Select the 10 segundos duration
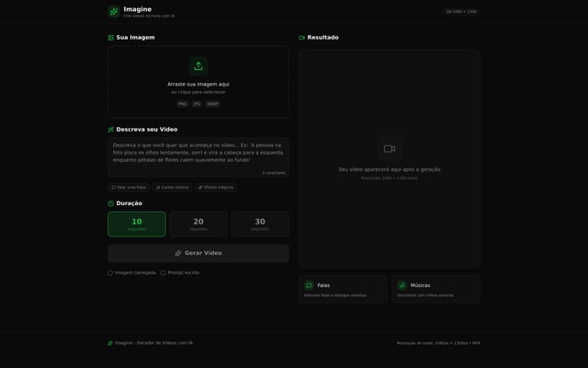Image resolution: width=588 pixels, height=368 pixels. click(137, 224)
